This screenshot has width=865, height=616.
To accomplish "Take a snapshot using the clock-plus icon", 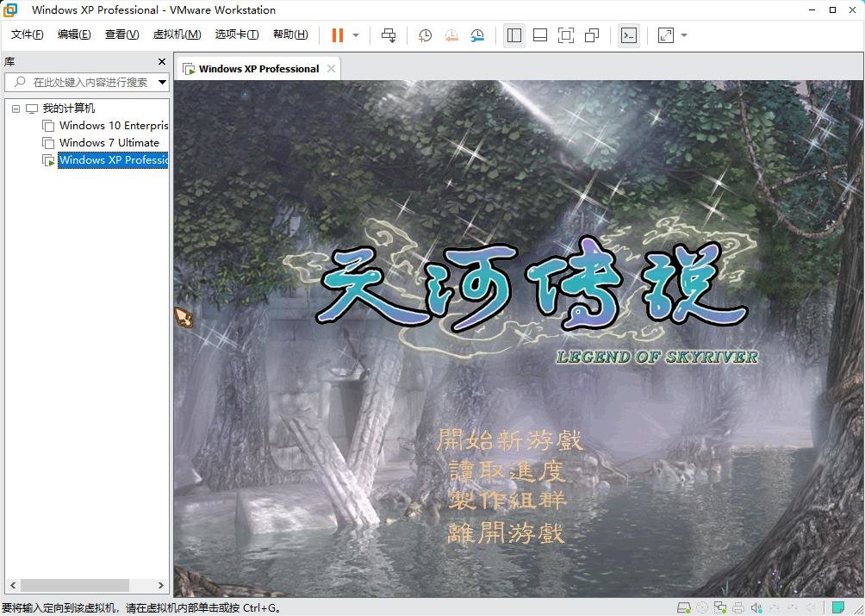I will click(x=425, y=35).
